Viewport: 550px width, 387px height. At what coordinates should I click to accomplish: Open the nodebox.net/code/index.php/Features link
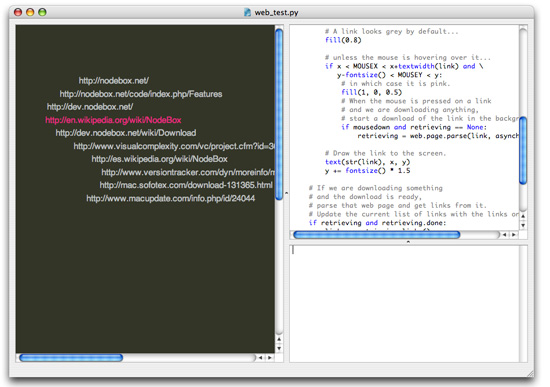[141, 94]
